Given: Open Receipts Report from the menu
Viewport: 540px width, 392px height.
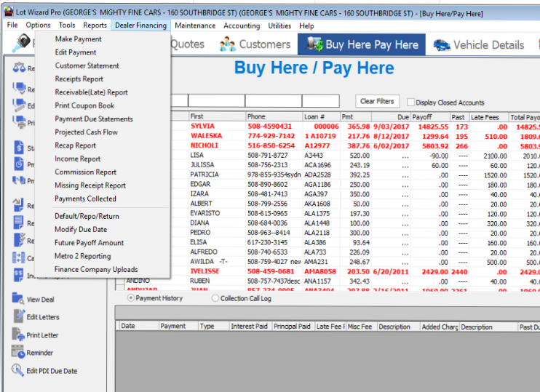Looking at the screenshot, I should pyautogui.click(x=79, y=79).
